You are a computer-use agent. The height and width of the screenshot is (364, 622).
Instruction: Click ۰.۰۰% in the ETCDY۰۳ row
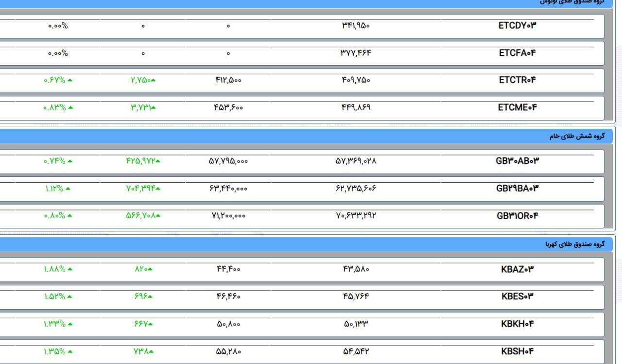click(x=58, y=26)
